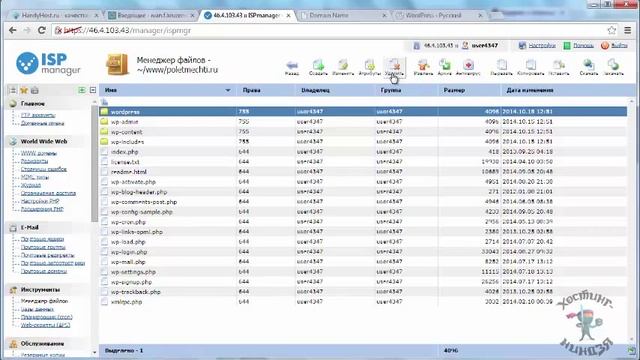Click the wp-content folder icon
Viewport: 640px width, 360px height.
pos(104,131)
